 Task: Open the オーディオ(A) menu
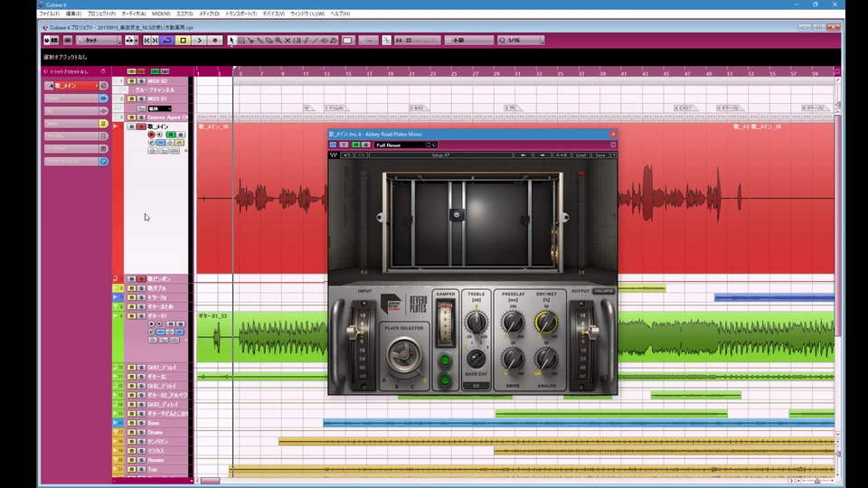pyautogui.click(x=134, y=14)
